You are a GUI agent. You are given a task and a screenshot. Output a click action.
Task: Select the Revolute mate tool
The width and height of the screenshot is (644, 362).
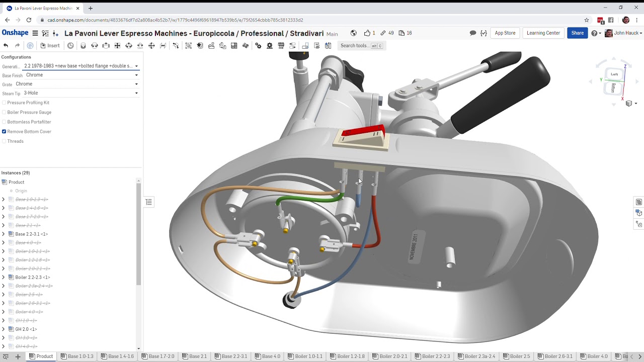(94, 46)
